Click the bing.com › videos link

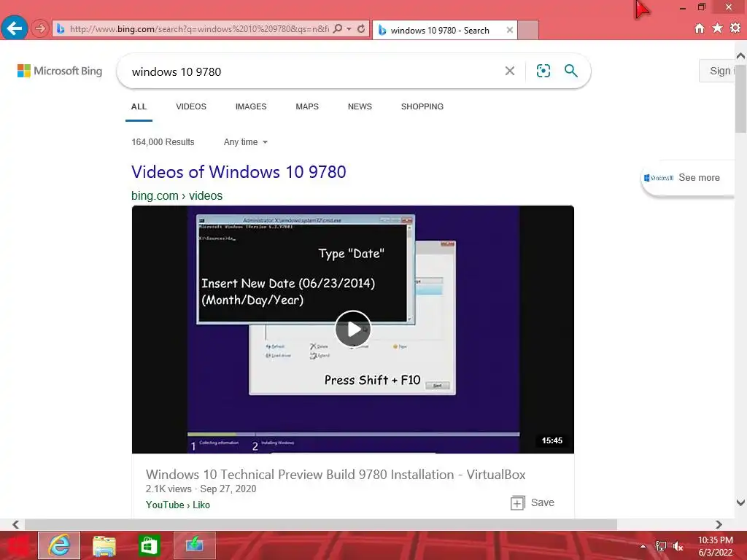[177, 195]
